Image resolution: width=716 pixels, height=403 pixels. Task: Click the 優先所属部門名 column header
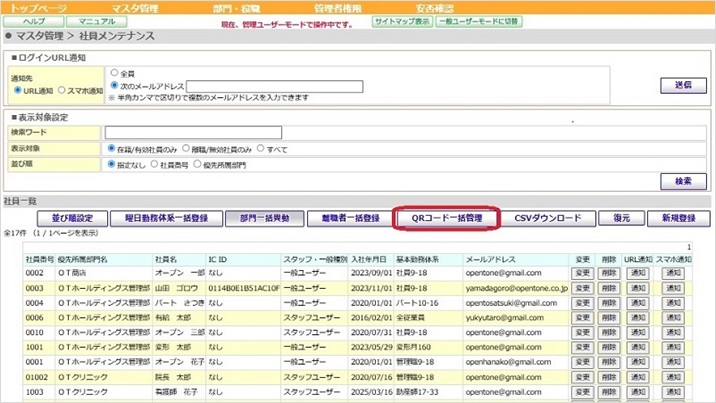(82, 259)
